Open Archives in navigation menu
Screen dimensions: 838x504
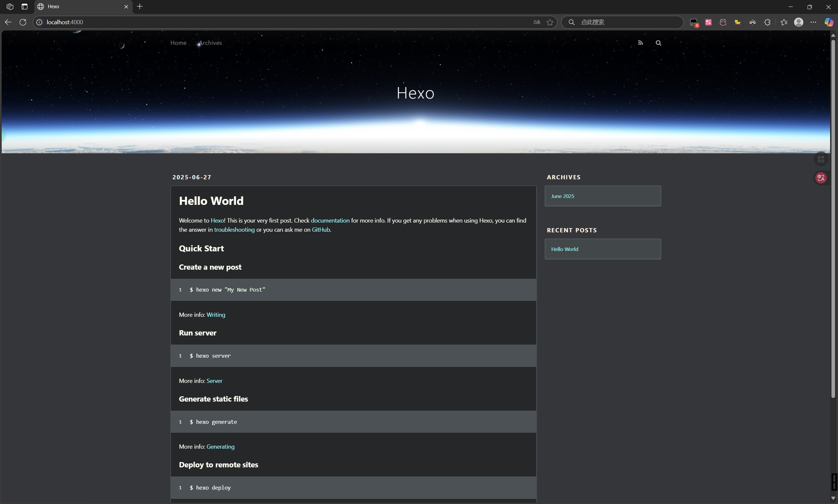pyautogui.click(x=210, y=43)
